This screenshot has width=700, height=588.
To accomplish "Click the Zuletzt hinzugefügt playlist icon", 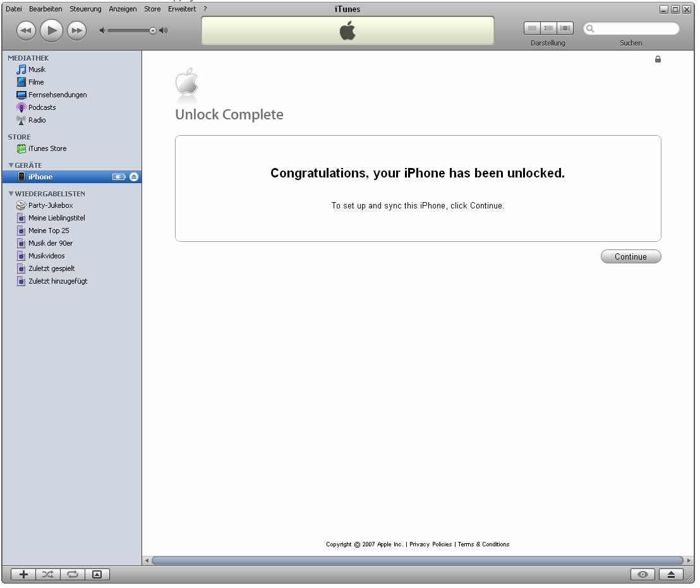I will [x=21, y=281].
